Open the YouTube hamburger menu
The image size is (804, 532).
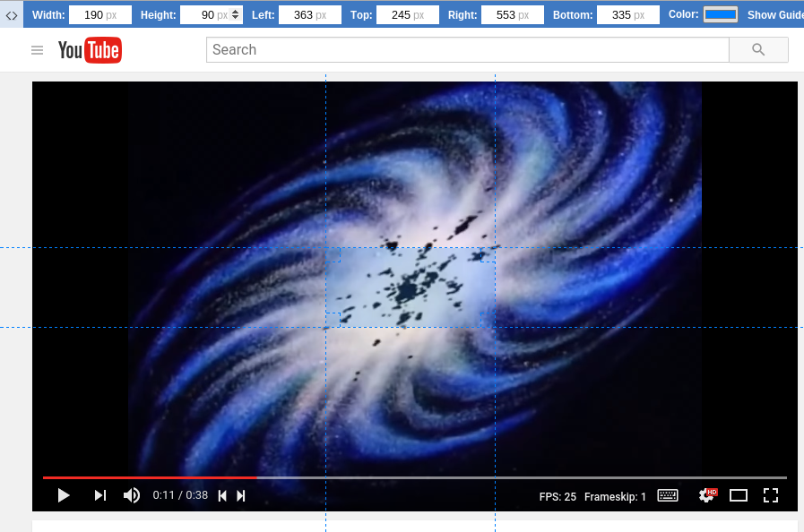coord(37,50)
